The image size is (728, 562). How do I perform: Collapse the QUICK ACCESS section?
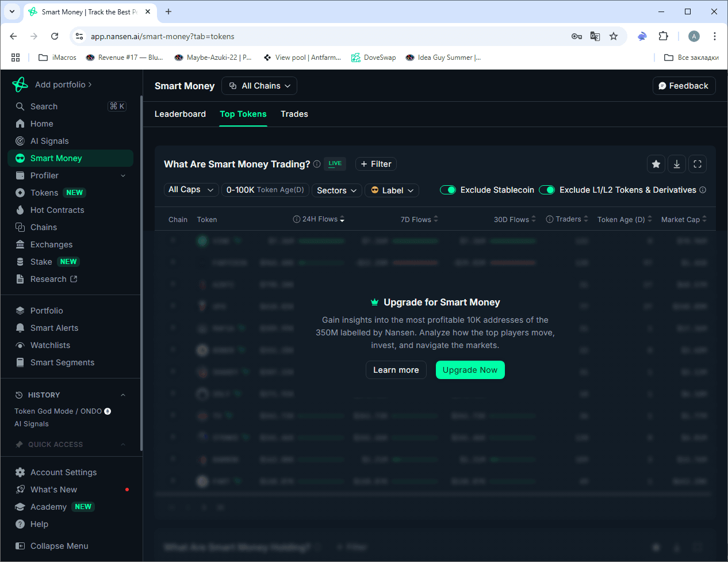(123, 445)
